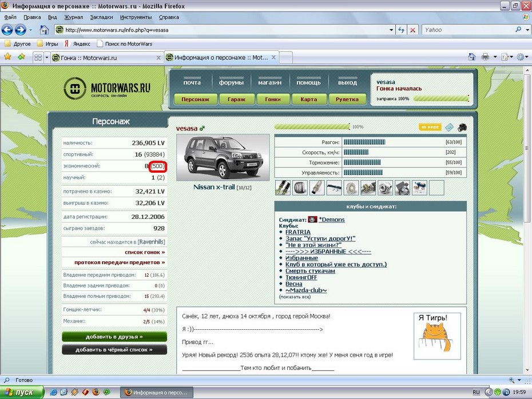Screen dimensions: 532x399
Task: Expand the print options dropdown arrow
Action: [x=495, y=57]
